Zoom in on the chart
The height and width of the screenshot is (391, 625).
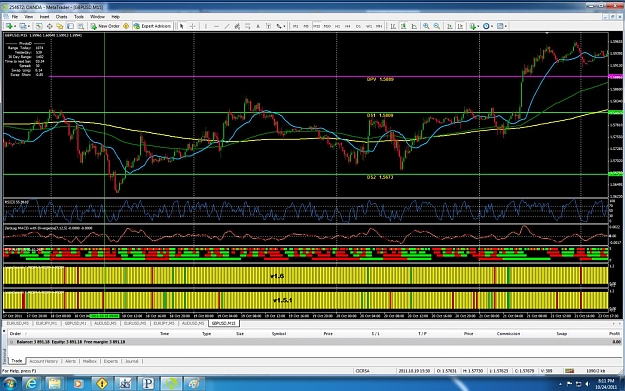[x=426, y=26]
